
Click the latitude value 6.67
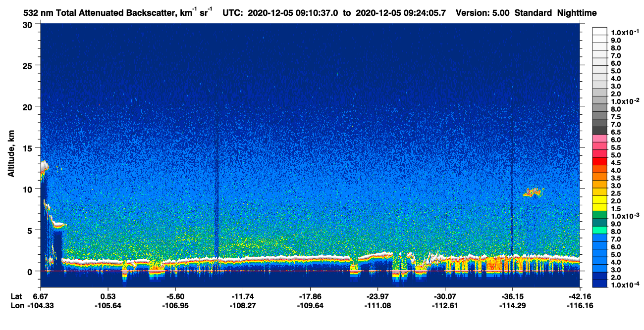click(40, 296)
